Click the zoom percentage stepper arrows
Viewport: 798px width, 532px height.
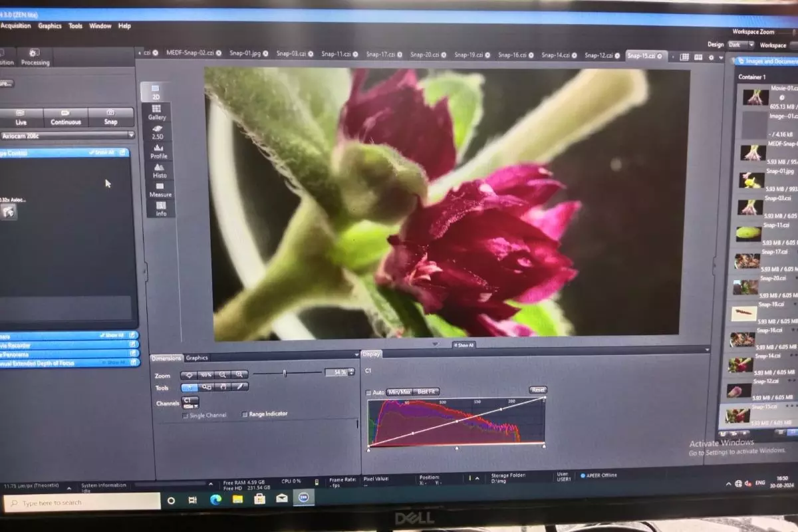coord(351,372)
